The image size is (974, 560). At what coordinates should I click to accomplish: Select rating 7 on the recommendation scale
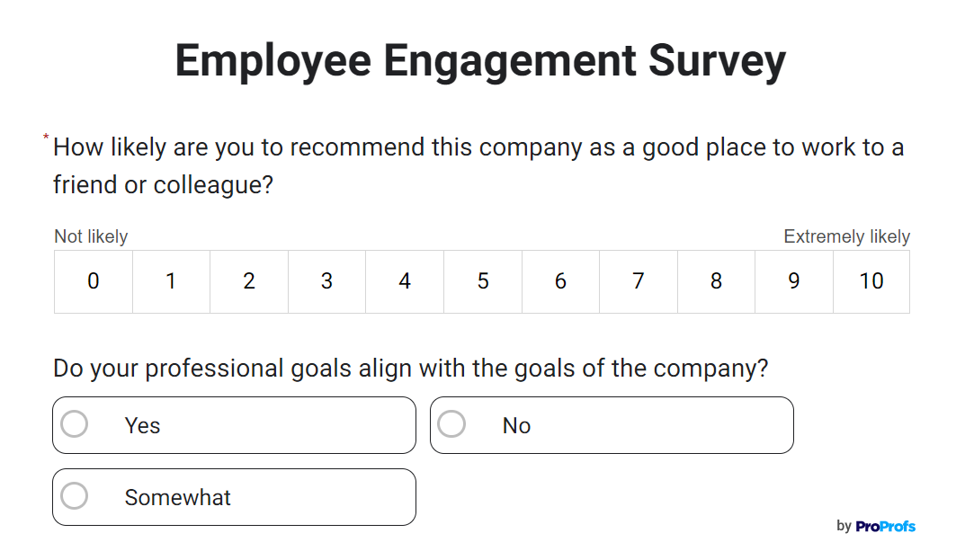click(638, 281)
